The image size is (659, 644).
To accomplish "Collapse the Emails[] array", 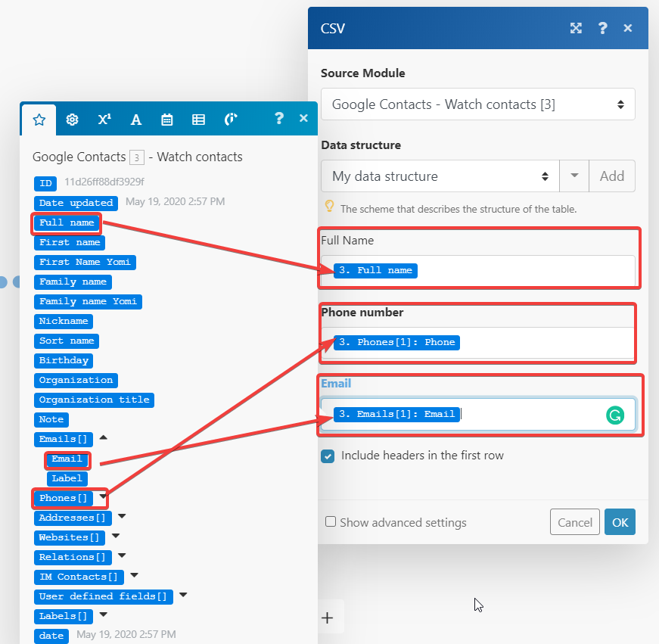I will [104, 437].
